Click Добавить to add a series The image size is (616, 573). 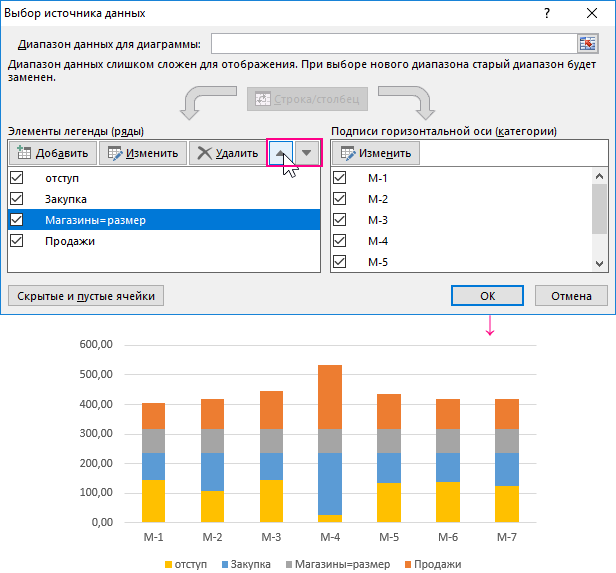pos(54,153)
